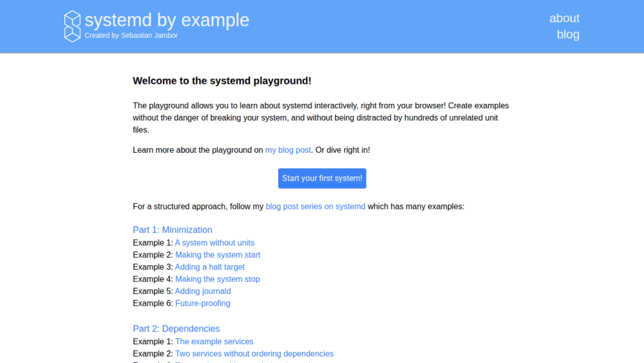Open the systemd by example site title
The image size is (644, 363).
(167, 20)
